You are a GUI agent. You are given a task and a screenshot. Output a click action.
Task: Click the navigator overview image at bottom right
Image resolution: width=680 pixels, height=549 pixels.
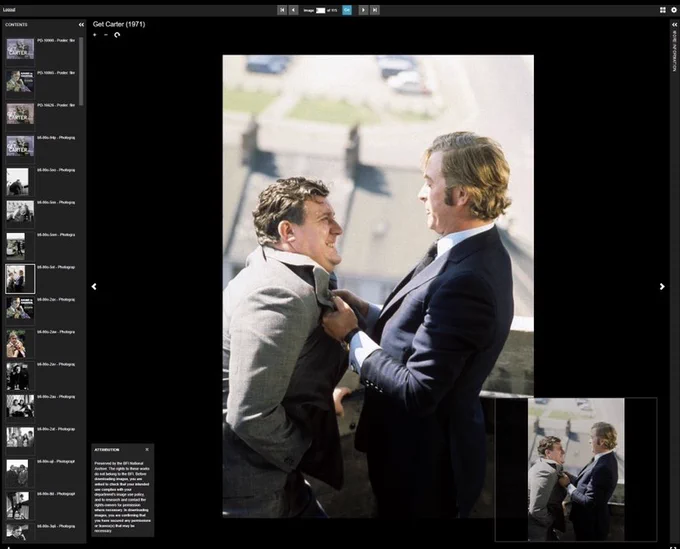576,469
